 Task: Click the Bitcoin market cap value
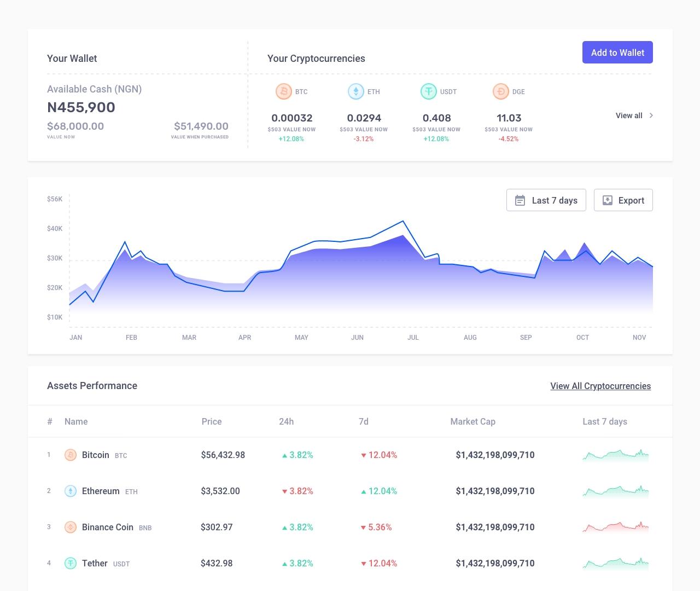(495, 455)
